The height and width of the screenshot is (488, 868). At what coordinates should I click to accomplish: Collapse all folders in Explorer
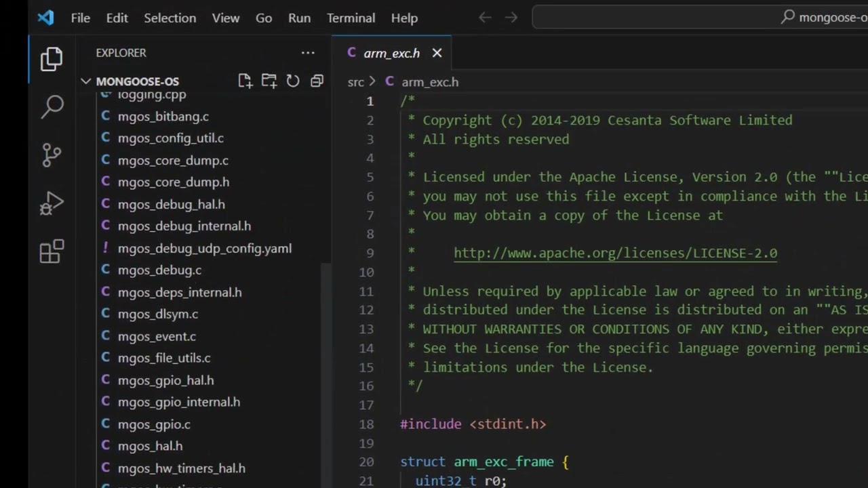(x=317, y=81)
